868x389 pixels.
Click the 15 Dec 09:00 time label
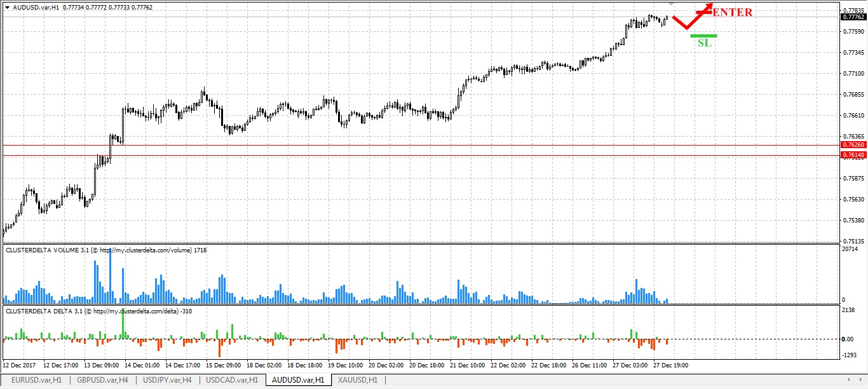224,366
